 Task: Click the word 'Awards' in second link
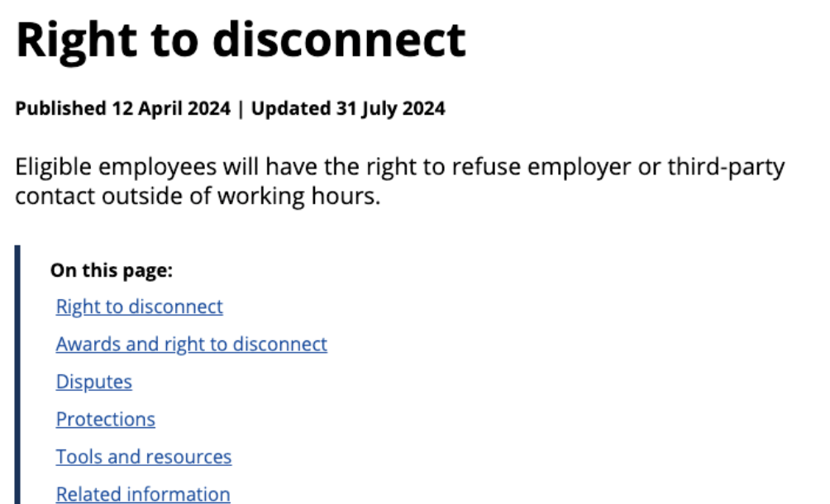pyautogui.click(x=88, y=345)
